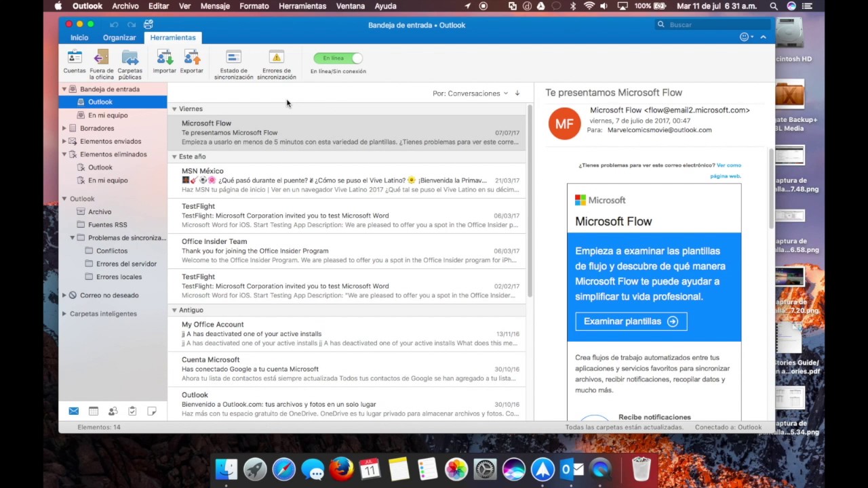Switch to Tasks view in bottom navigation
Screen dimensions: 868x488
[x=132, y=411]
